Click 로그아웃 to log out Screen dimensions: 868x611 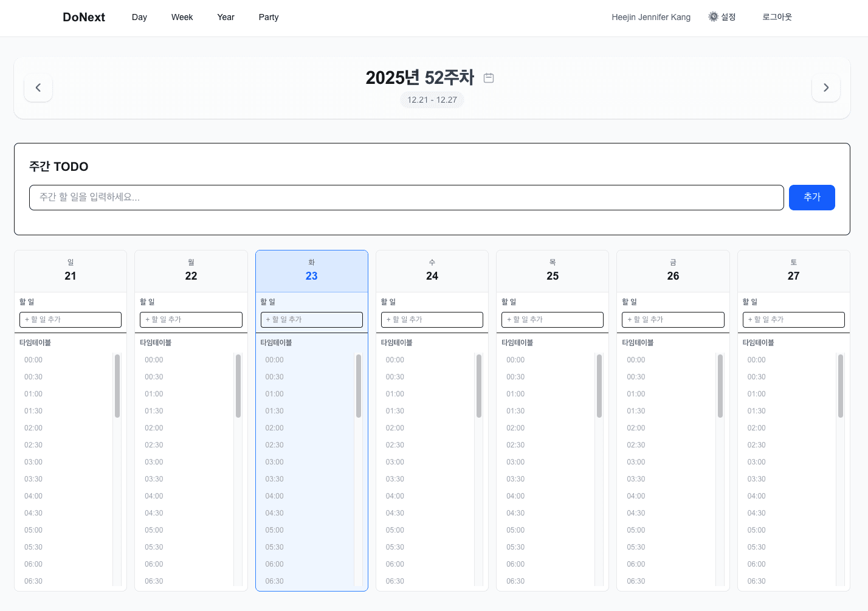pos(777,17)
